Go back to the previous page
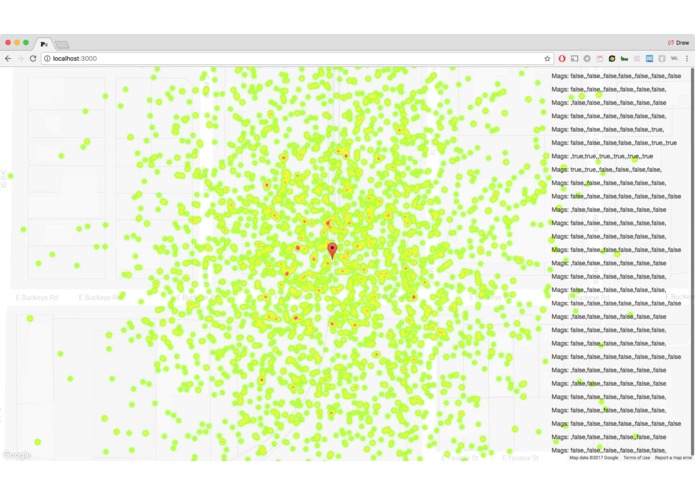The image size is (695, 494). [8, 58]
